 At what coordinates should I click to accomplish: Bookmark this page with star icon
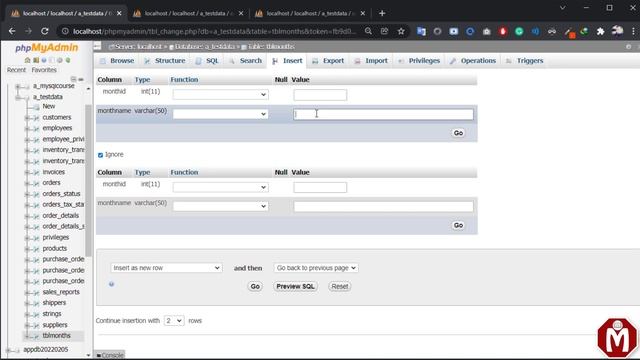coord(401,31)
